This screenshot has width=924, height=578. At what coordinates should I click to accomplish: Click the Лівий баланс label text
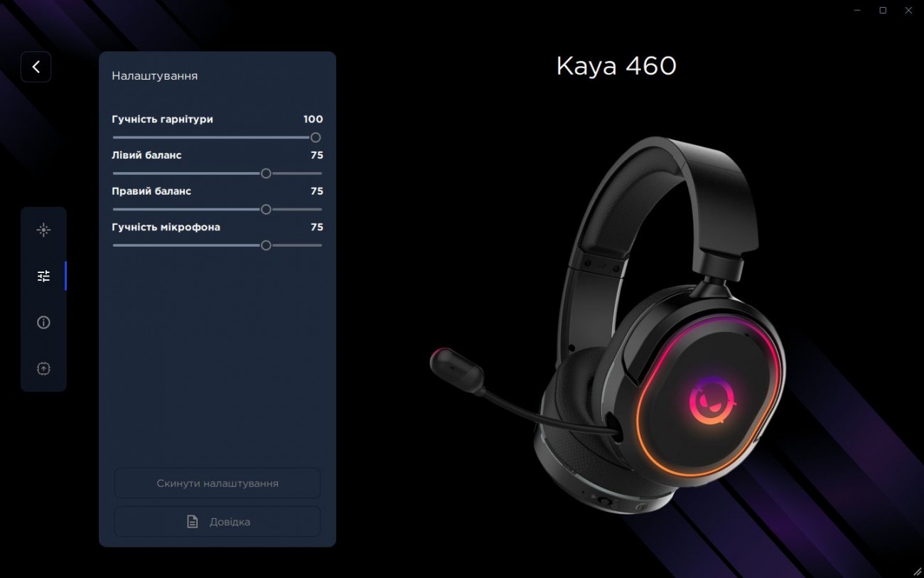pyautogui.click(x=146, y=155)
